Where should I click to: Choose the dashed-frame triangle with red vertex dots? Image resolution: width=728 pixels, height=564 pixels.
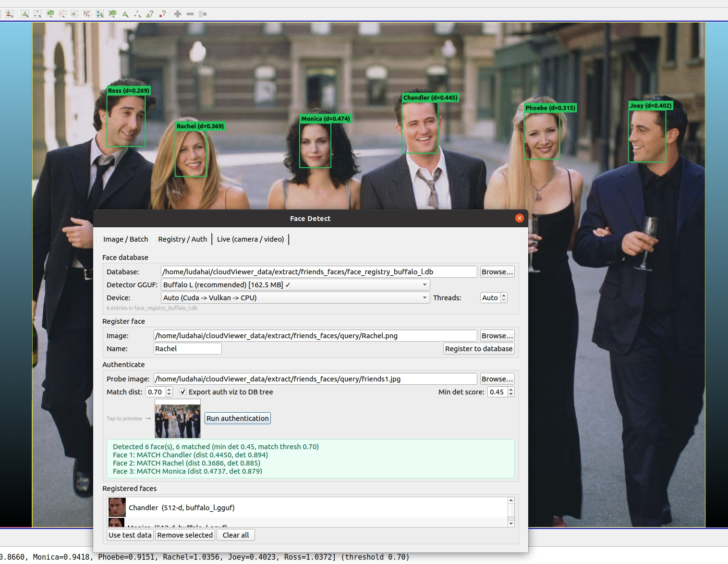click(x=37, y=14)
